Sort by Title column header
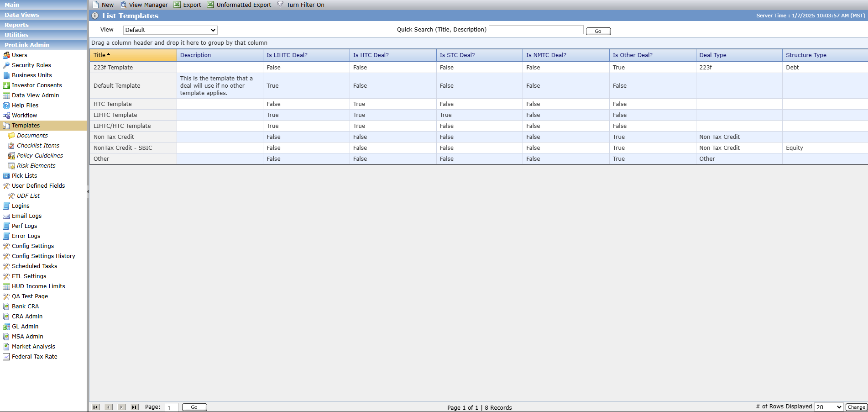The height and width of the screenshot is (412, 868). tap(133, 55)
